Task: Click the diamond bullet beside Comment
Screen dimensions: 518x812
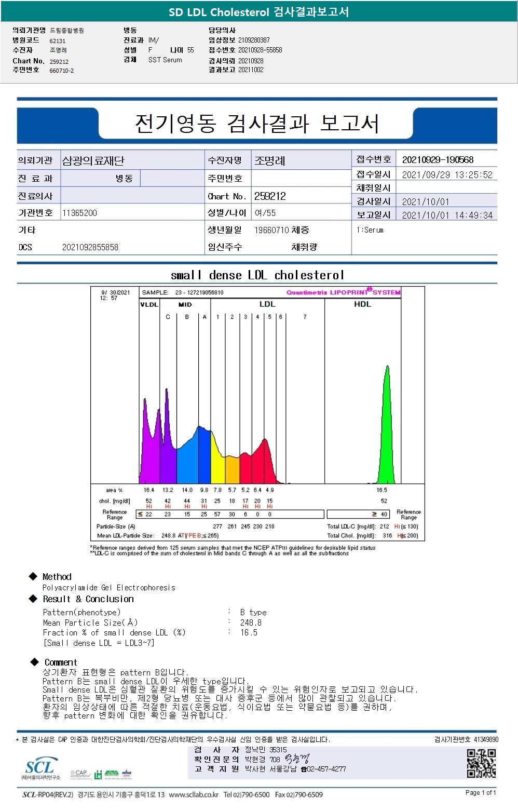Action: [x=35, y=662]
